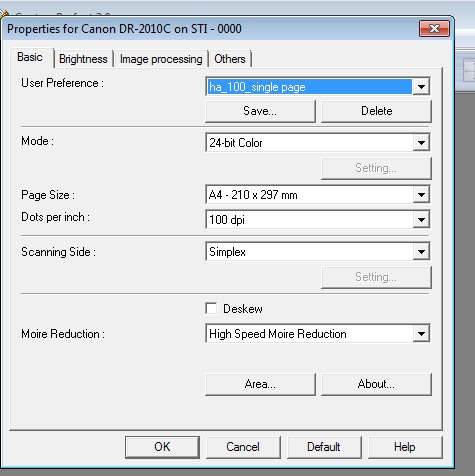
Task: Open the Mode dropdown showing 24-bit Color
Action: tap(318, 143)
